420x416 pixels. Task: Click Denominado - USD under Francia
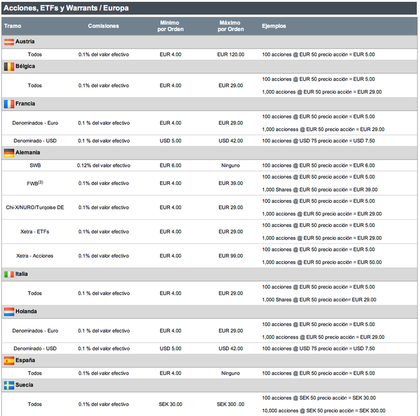coord(35,141)
